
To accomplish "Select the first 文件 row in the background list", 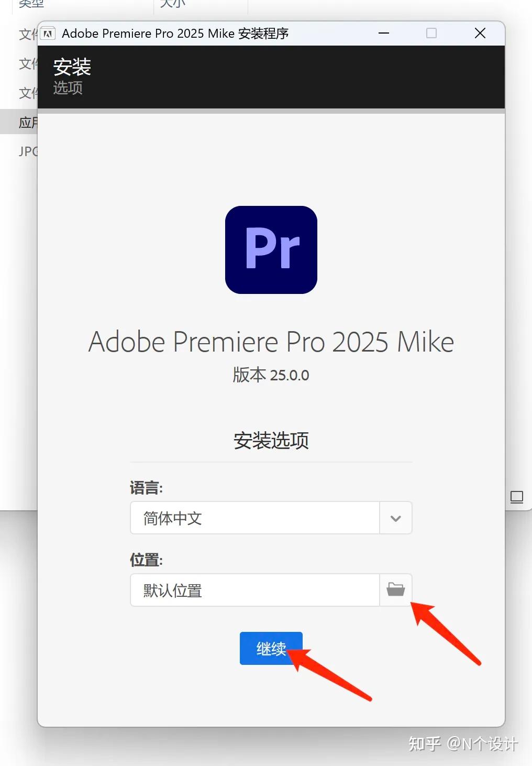I will tap(27, 35).
